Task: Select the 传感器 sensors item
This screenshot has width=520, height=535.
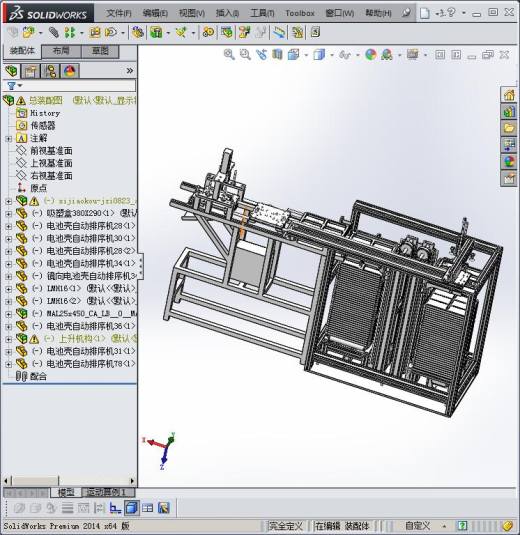Action: pos(43,126)
